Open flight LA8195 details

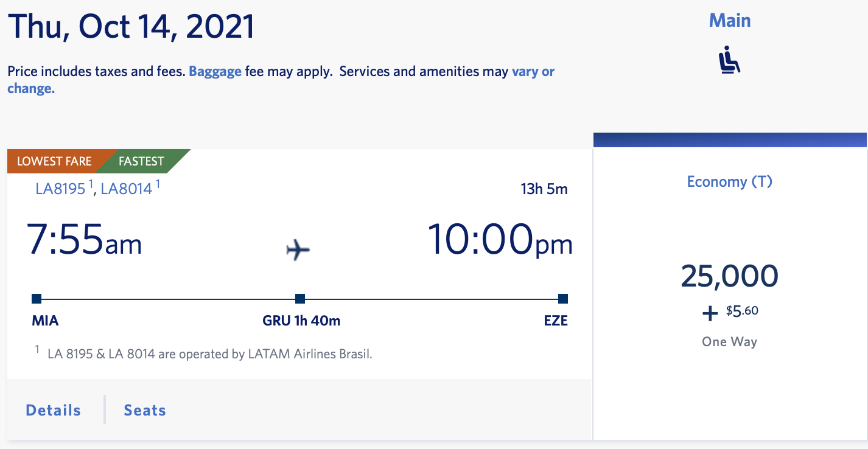pyautogui.click(x=59, y=189)
